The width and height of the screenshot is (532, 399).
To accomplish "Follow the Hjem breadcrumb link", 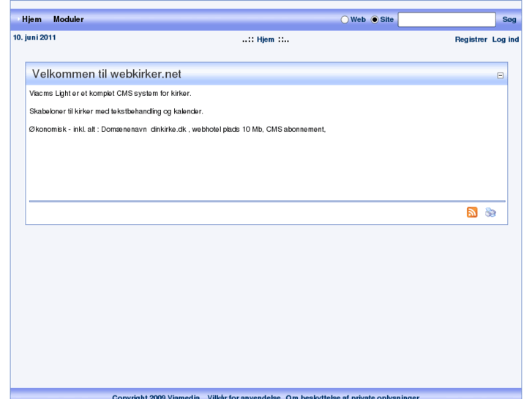I will [x=266, y=40].
